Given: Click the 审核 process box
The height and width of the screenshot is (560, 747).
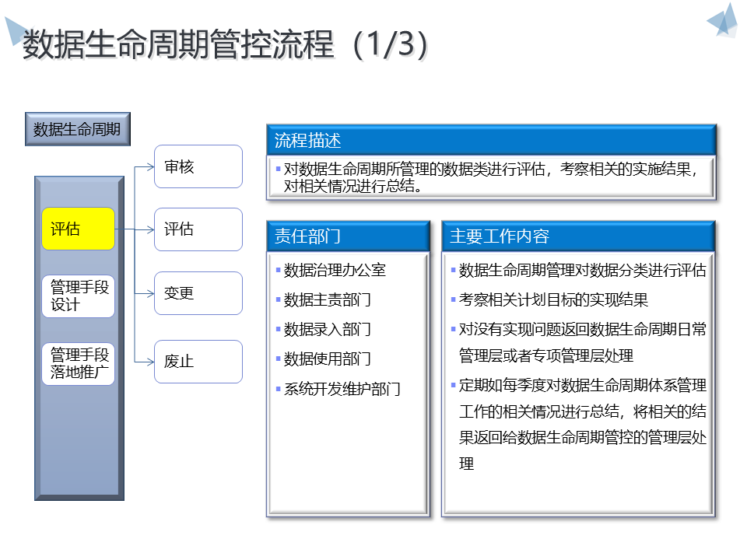Looking at the screenshot, I should tap(198, 166).
